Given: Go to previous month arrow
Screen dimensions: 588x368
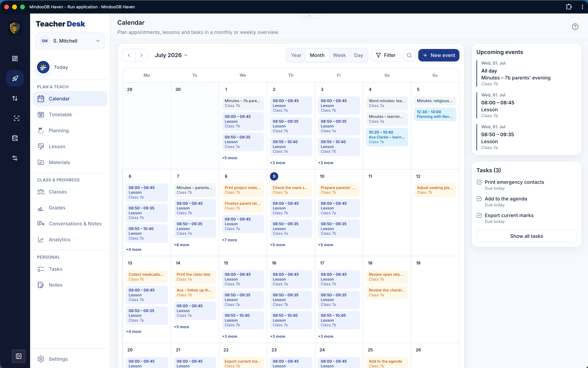Looking at the screenshot, I should click(x=129, y=55).
